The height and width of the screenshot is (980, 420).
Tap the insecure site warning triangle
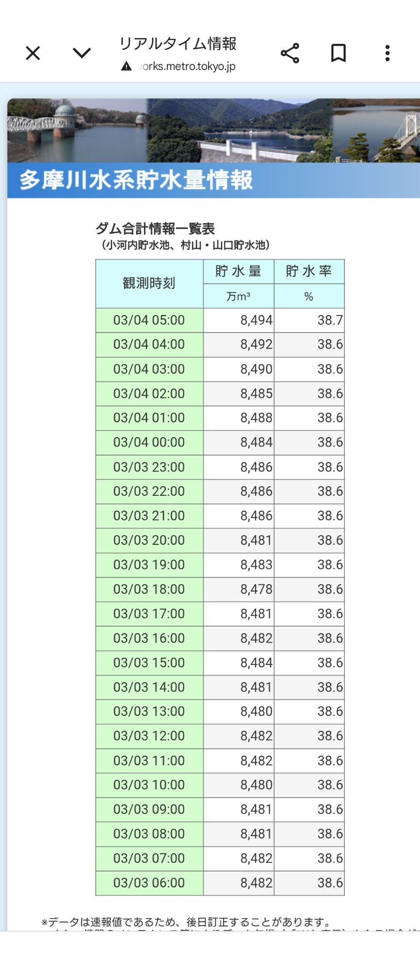pos(126,67)
